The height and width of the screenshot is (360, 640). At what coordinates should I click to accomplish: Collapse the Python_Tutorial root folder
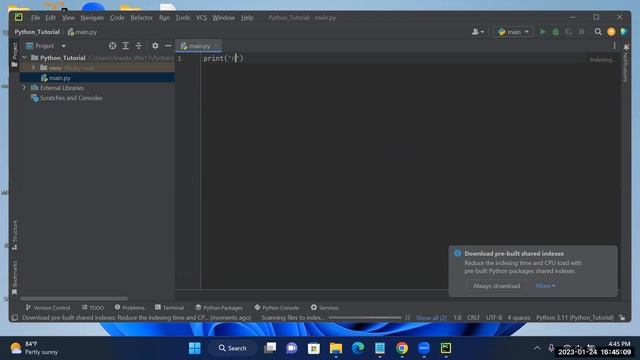click(25, 58)
